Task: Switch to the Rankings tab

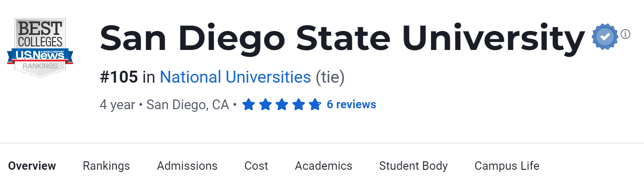Action: click(106, 166)
